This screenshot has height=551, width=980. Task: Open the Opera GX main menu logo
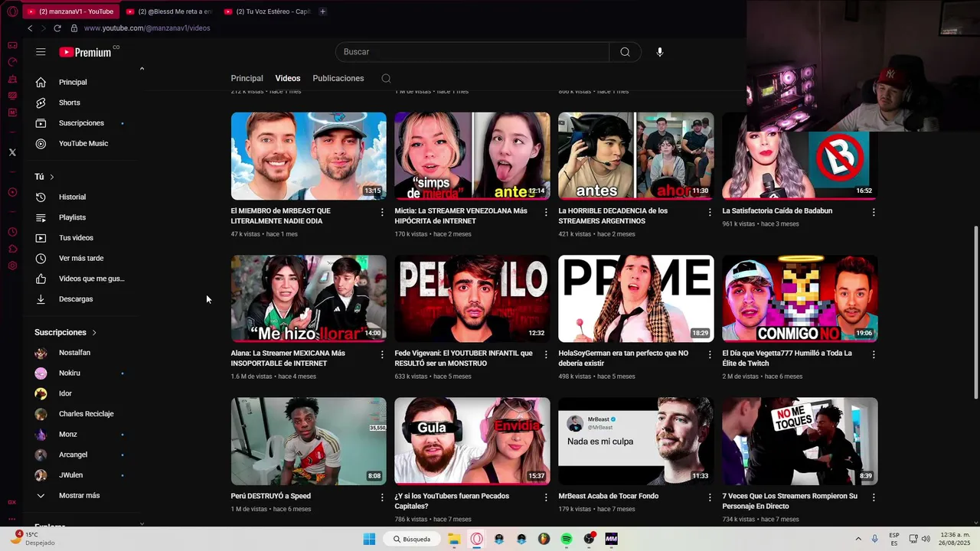pos(12,11)
